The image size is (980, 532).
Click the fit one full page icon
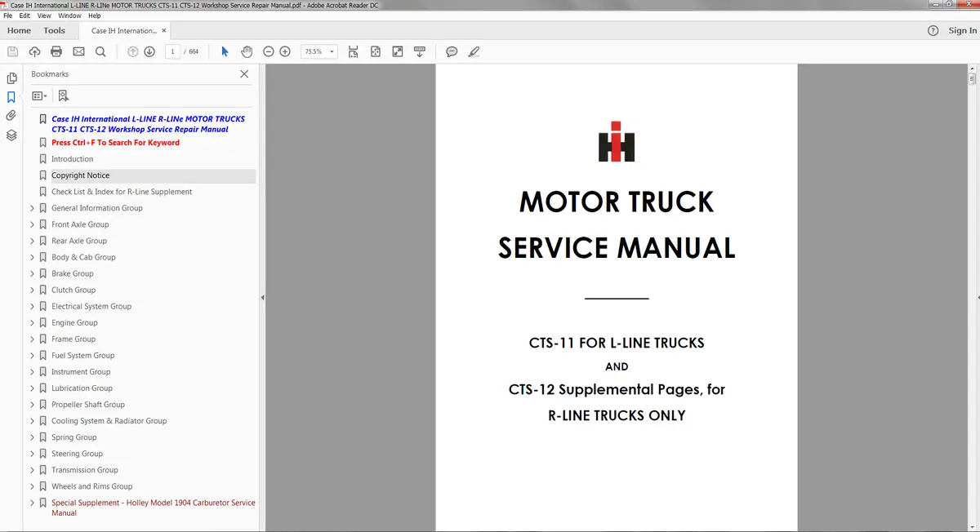point(375,51)
